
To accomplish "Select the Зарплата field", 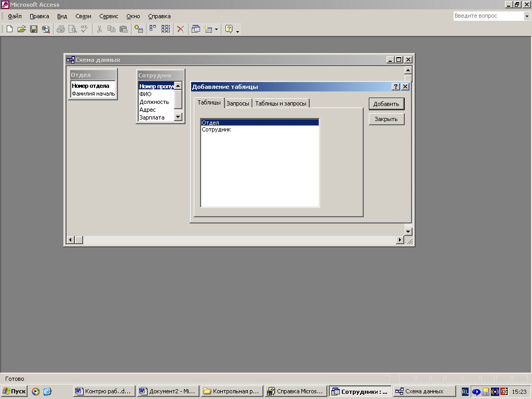I will [x=156, y=117].
